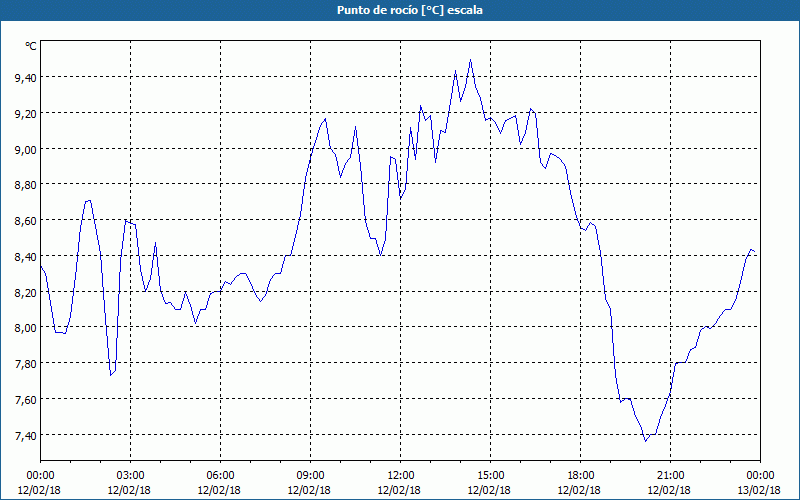
Task: Select the 06:00 time label
Action: click(x=220, y=476)
